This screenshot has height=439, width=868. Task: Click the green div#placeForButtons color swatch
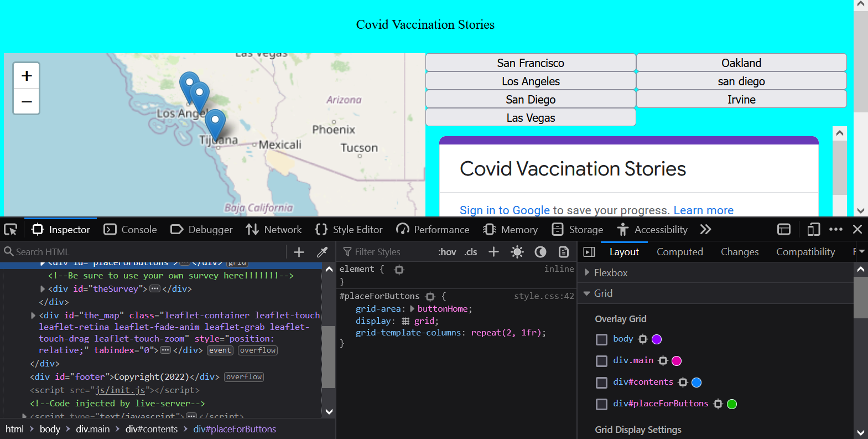(732, 404)
